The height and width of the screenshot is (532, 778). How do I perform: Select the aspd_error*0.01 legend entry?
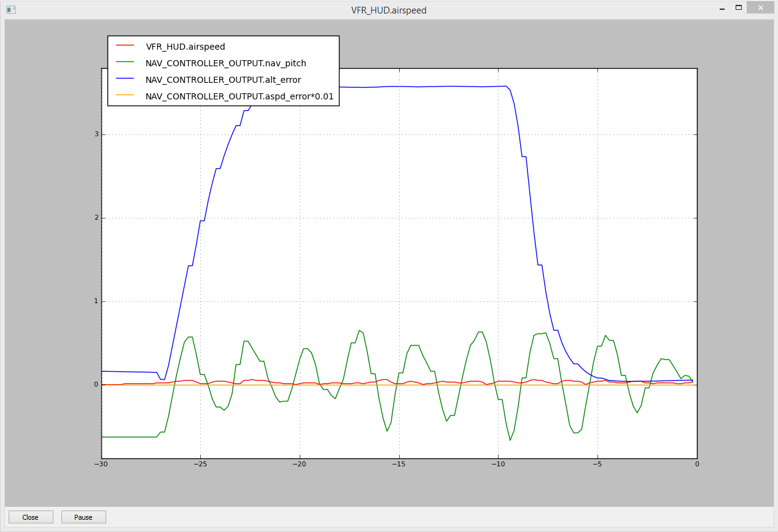click(239, 96)
